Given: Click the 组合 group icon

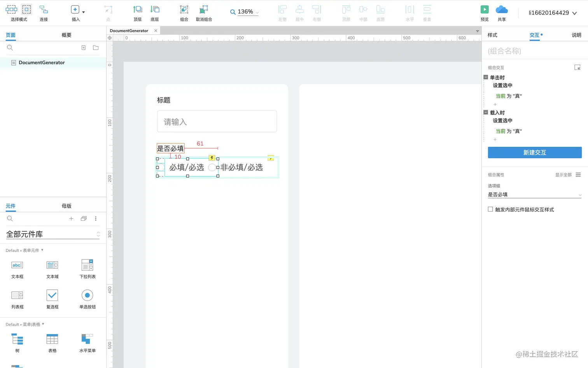Looking at the screenshot, I should [184, 9].
